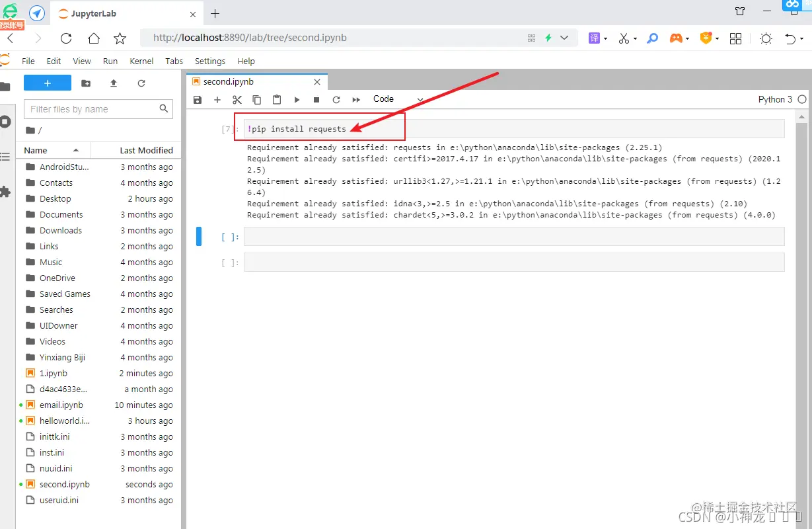
Task: Open the undo closed tab dropdown
Action: (x=803, y=39)
